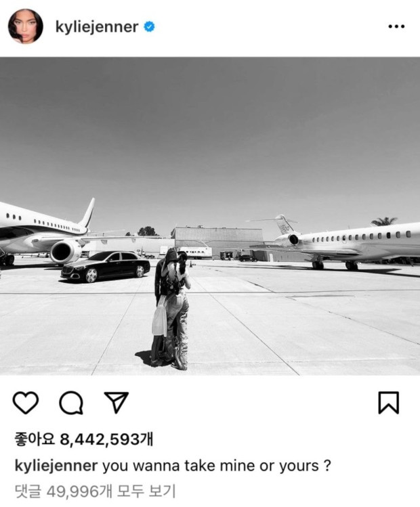Click the engine of the left jet

point(66,252)
